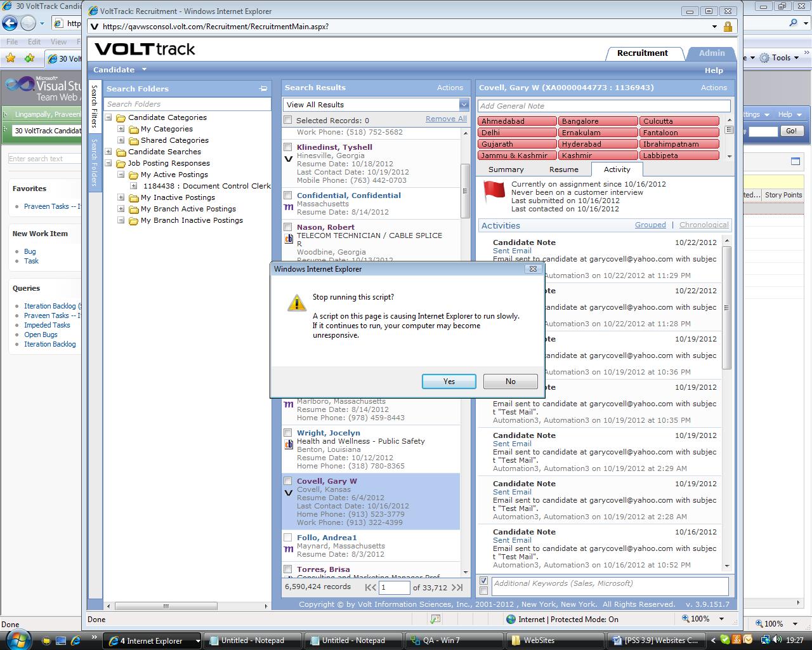The image size is (812, 650).
Task: Click the pin icon in Search Folders header
Action: click(x=263, y=88)
